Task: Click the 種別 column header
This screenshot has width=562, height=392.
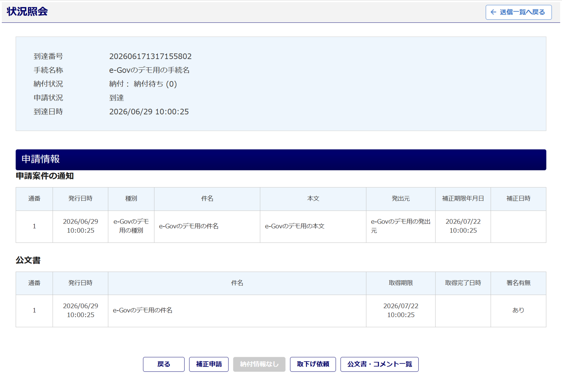Action: pos(131,199)
